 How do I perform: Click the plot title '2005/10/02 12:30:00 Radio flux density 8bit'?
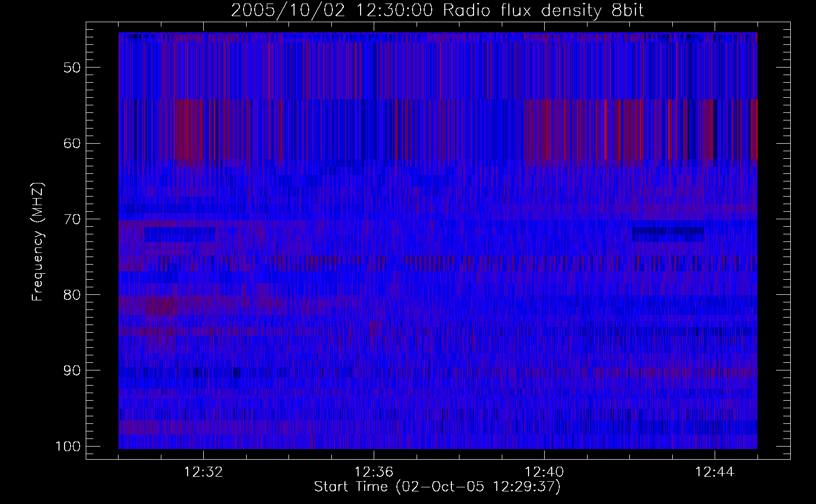click(438, 11)
